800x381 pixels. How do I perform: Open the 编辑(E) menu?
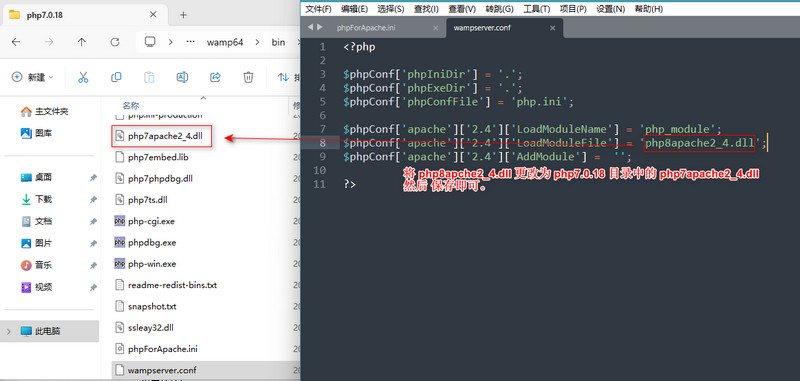tap(355, 9)
